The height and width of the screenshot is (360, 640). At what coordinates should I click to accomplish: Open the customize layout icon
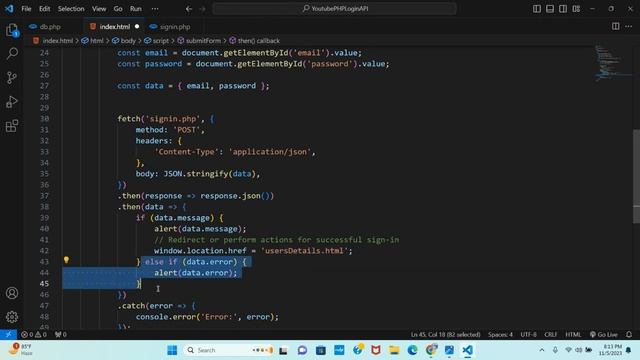tap(576, 9)
